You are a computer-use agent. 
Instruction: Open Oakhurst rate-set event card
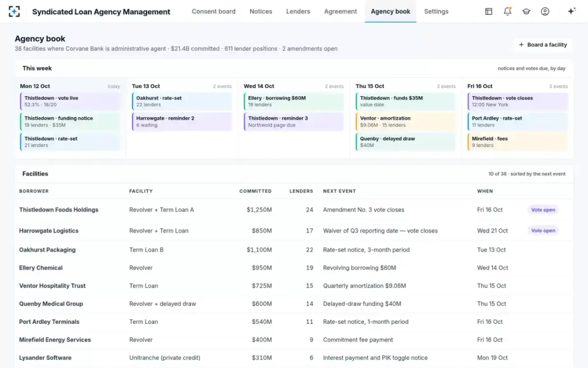tap(182, 102)
